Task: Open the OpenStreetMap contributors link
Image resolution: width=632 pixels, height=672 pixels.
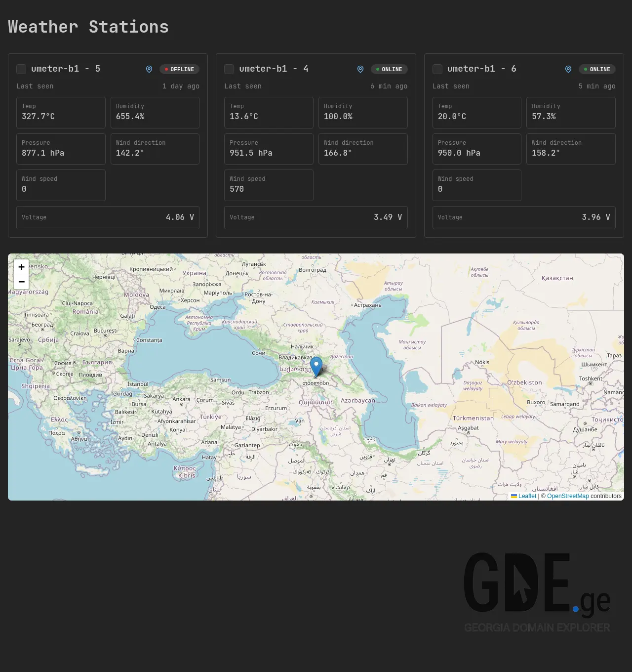Action: (568, 496)
